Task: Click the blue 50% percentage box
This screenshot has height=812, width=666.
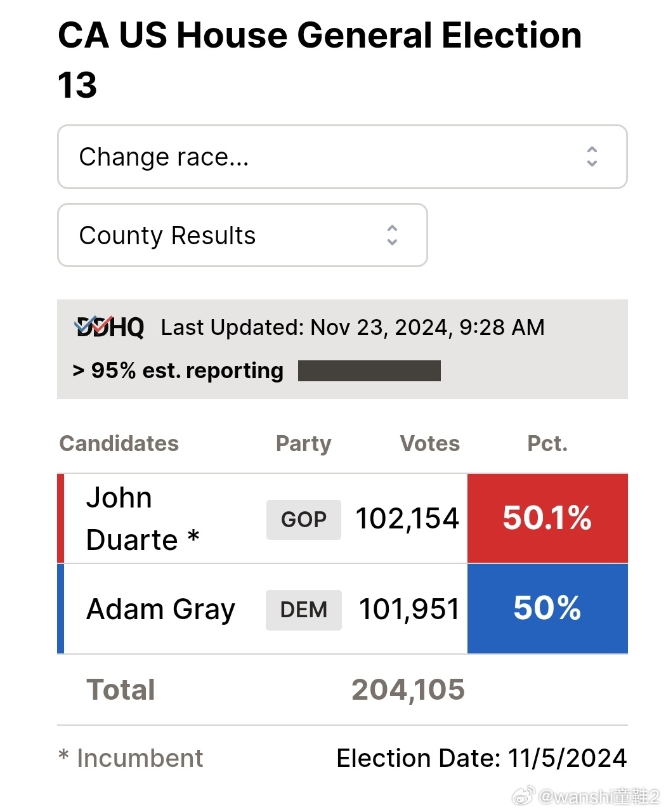Action: point(547,608)
